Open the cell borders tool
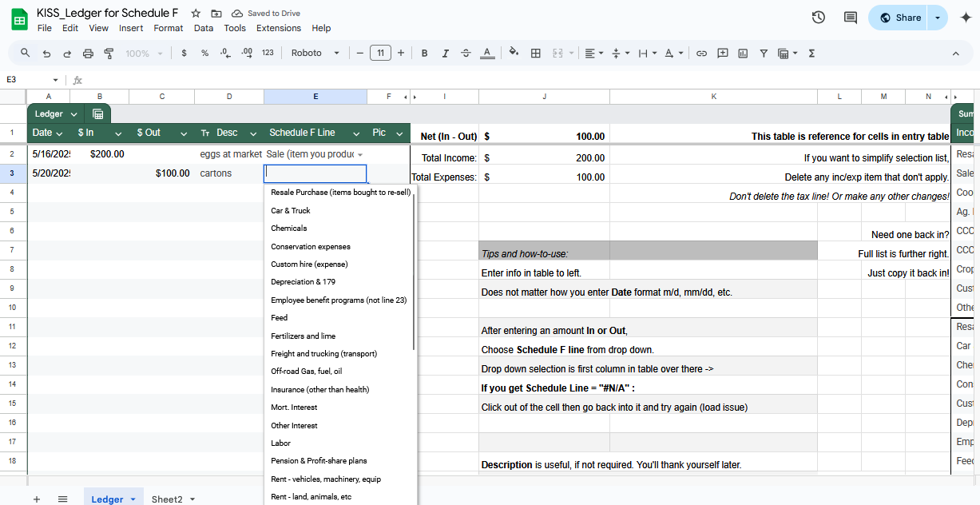This screenshot has height=505, width=980. [536, 54]
